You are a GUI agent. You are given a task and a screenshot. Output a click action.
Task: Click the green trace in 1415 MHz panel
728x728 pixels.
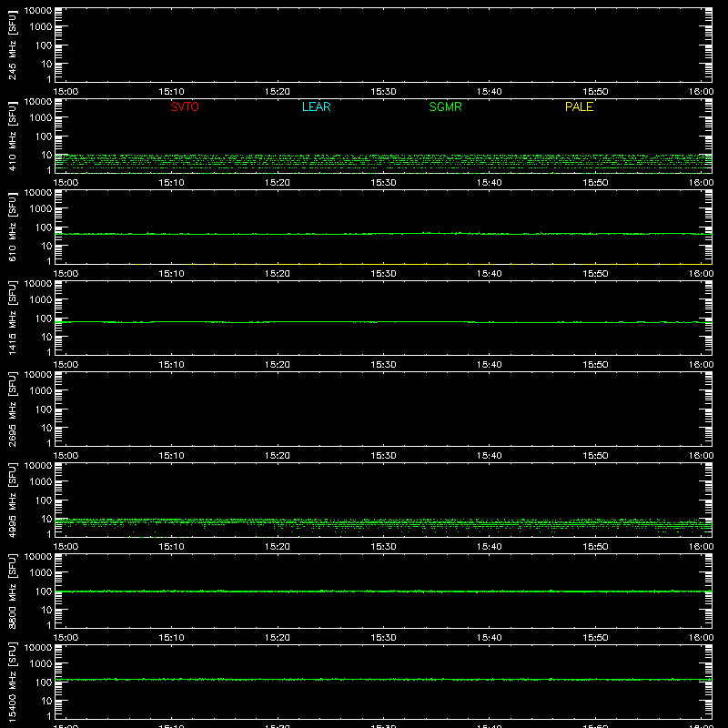tap(383, 322)
